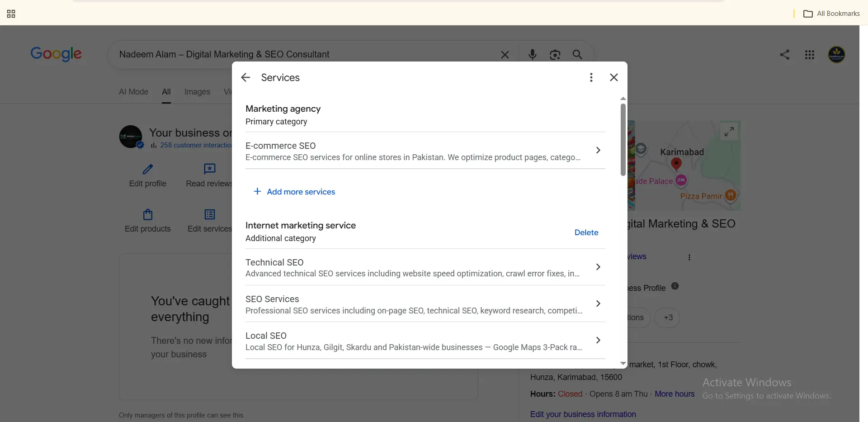The width and height of the screenshot is (868, 422).
Task: Click the +3 chip
Action: pos(667,318)
